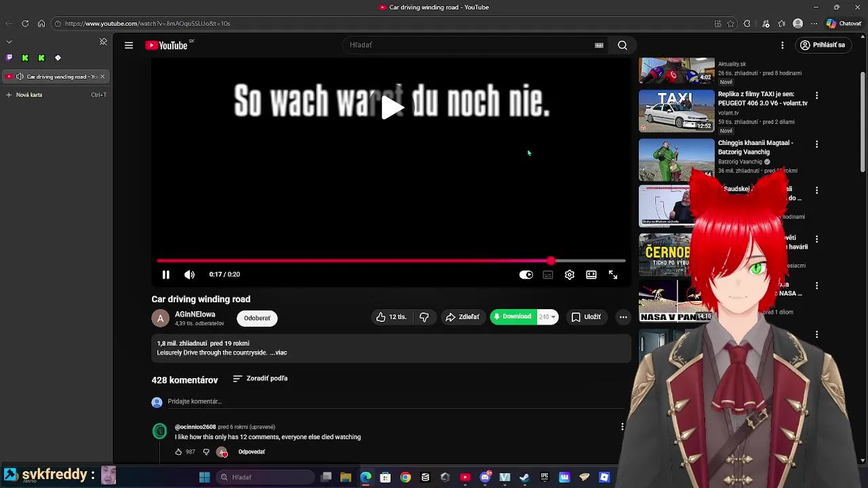Expand description with ...viac
868x488 pixels.
point(279,352)
